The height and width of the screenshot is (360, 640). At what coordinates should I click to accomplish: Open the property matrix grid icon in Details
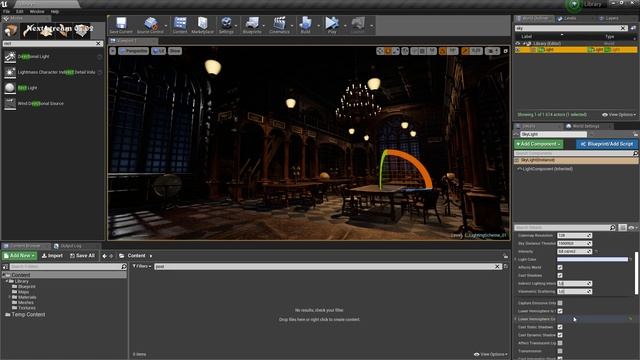[622, 227]
